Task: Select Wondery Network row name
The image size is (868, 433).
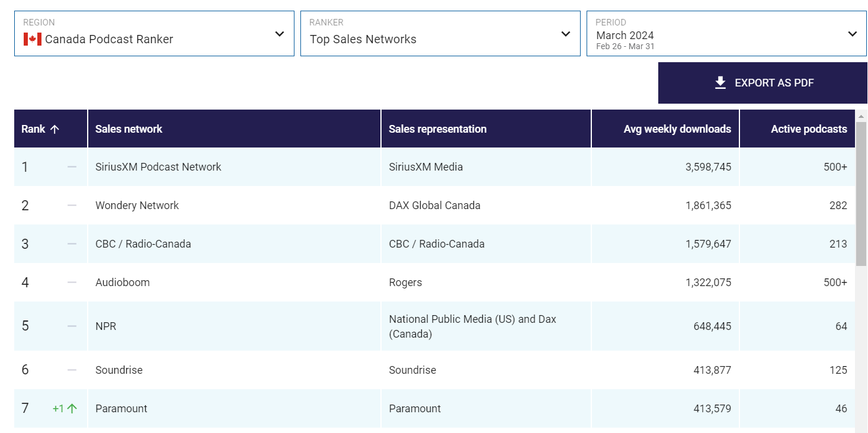Action: (137, 206)
